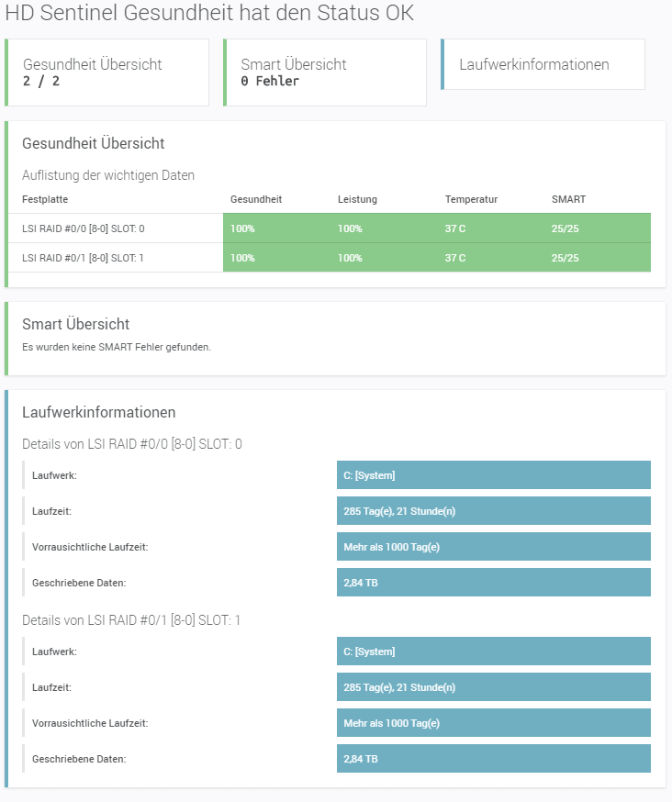
Task: Click the 25/25 SMART cell for SLOT: 1
Action: point(565,258)
